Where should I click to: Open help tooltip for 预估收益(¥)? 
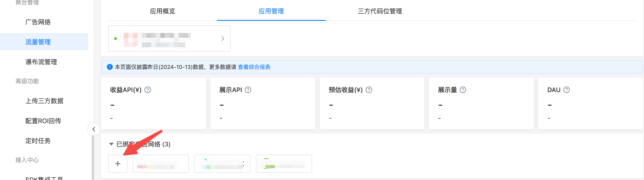369,90
